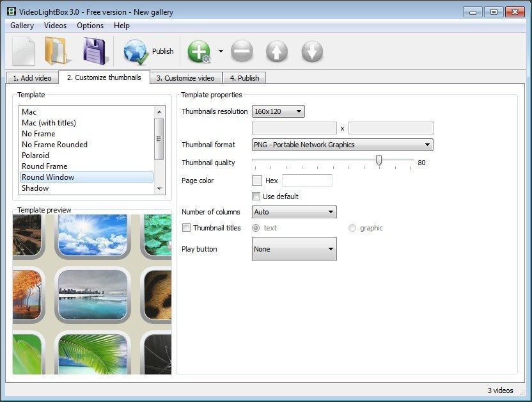Select the No Frame template

[87, 133]
